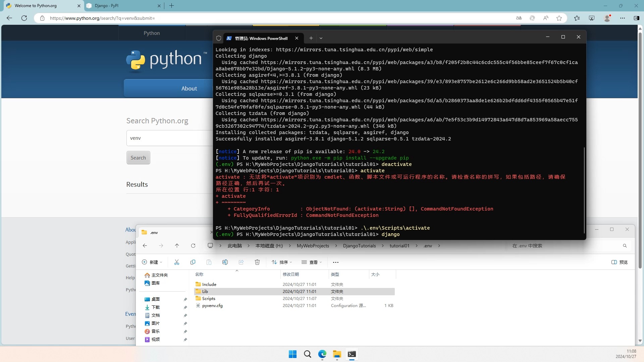
Task: Click DjangoTutorials in breadcrumb path
Action: pyautogui.click(x=359, y=246)
